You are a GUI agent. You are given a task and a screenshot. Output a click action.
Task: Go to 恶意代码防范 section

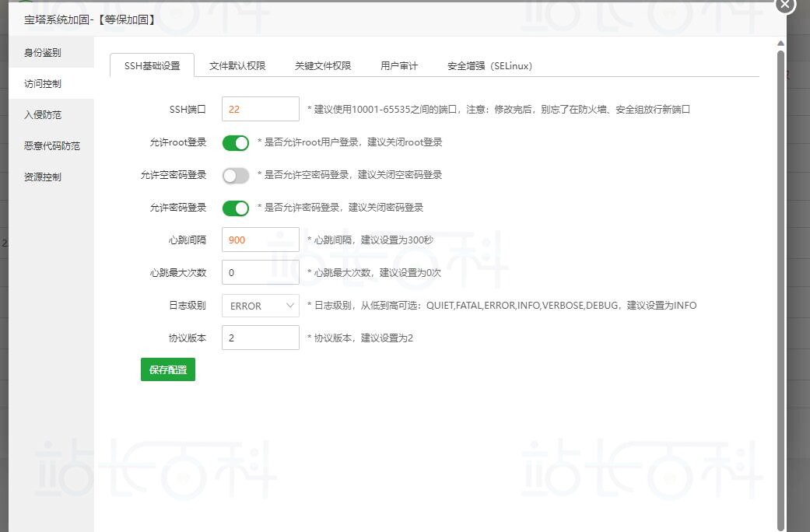click(51, 146)
